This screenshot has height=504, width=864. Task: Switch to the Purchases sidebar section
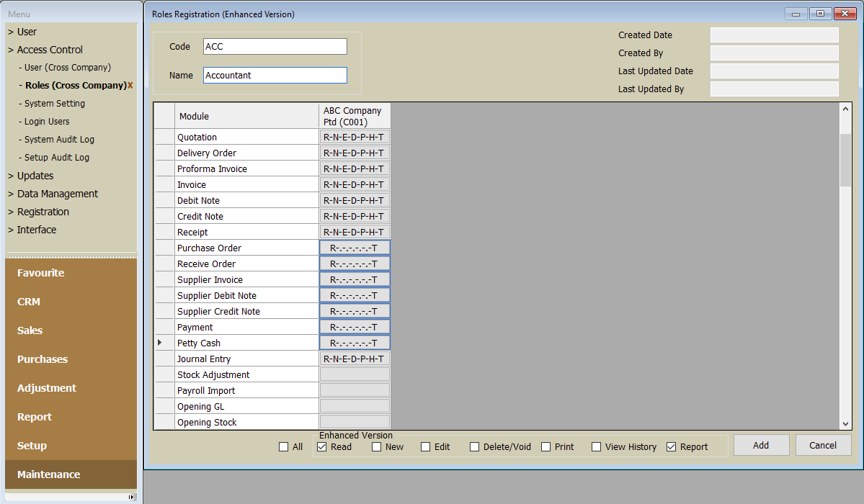pyautogui.click(x=43, y=359)
